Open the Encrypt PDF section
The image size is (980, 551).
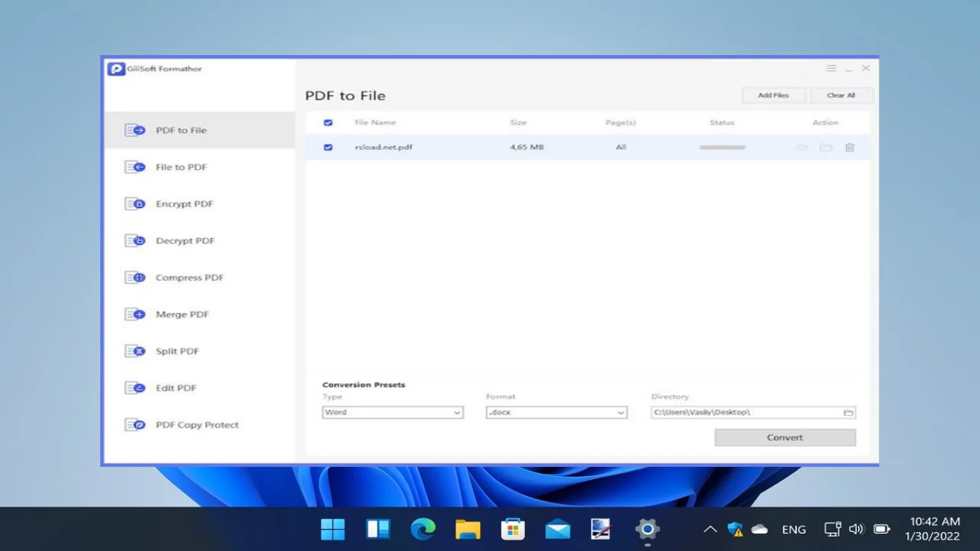199,204
